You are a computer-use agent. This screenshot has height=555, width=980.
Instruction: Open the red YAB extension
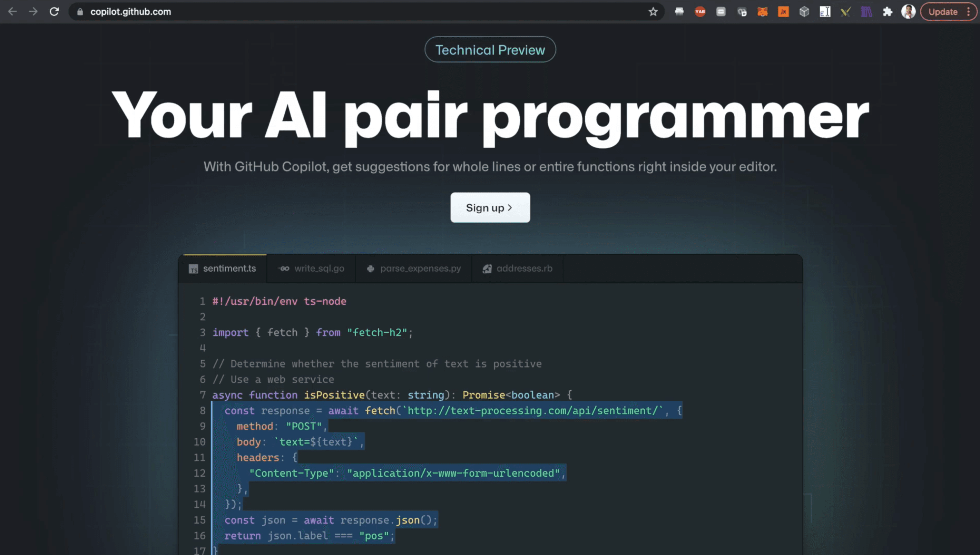700,12
